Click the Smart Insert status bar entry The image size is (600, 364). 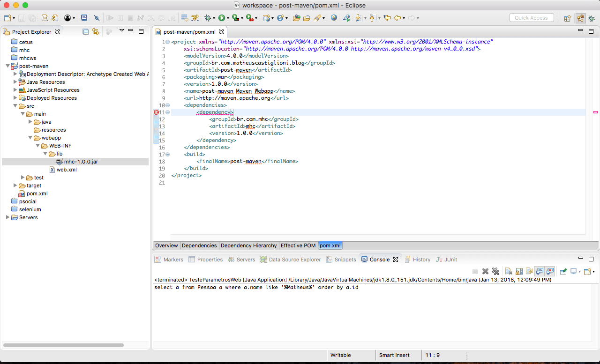point(394,355)
